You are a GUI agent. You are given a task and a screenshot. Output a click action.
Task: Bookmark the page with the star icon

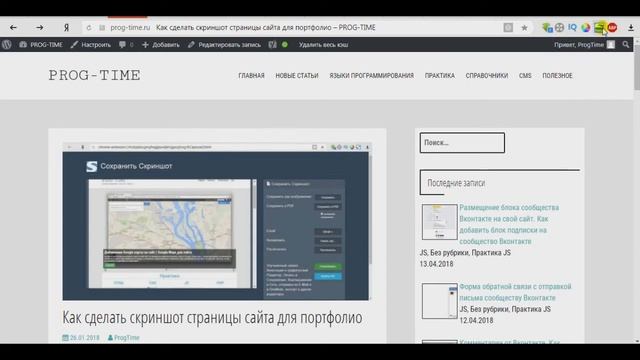pyautogui.click(x=524, y=28)
